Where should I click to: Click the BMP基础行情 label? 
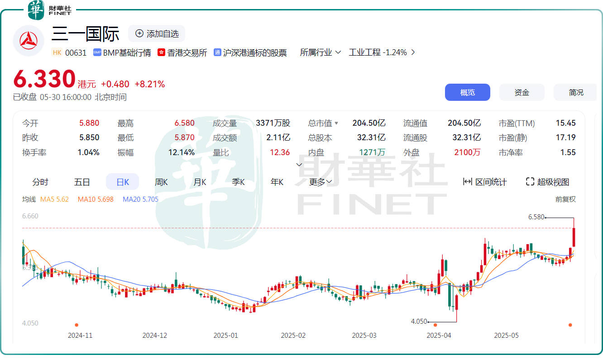tap(127, 52)
